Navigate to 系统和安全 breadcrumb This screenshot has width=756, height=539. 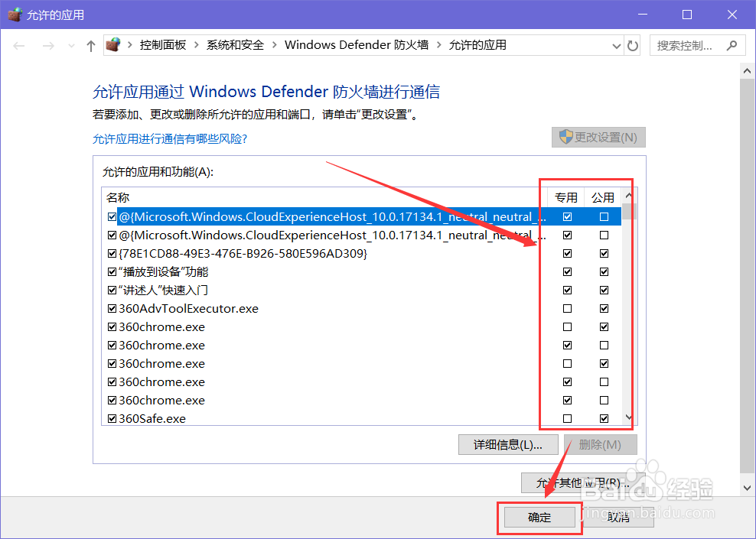tap(235, 45)
